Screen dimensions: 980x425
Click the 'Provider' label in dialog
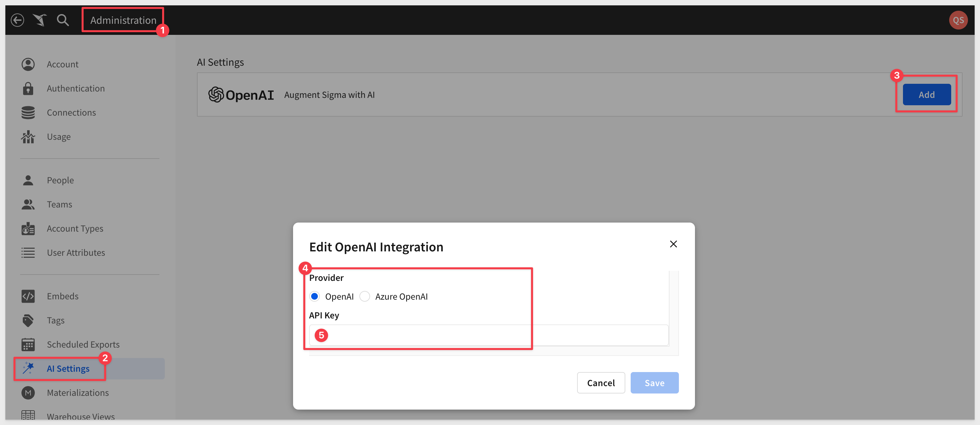pos(326,278)
